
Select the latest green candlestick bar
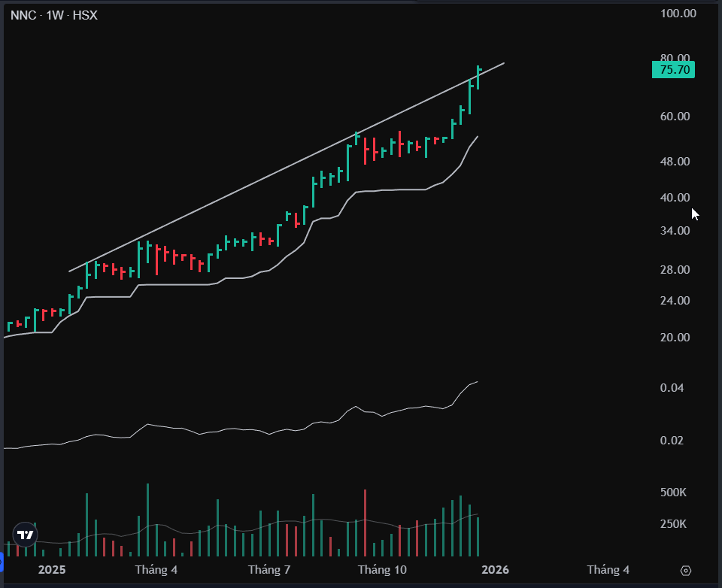pos(478,77)
